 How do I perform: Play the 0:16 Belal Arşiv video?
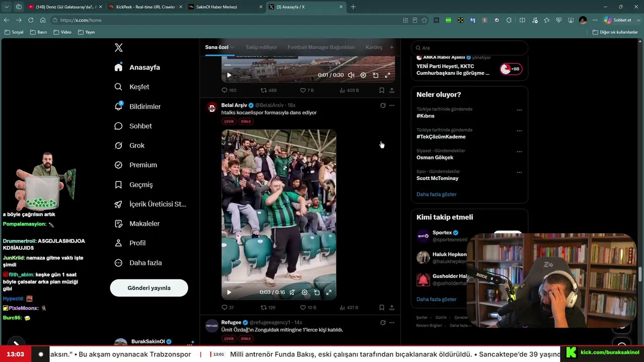pyautogui.click(x=229, y=292)
